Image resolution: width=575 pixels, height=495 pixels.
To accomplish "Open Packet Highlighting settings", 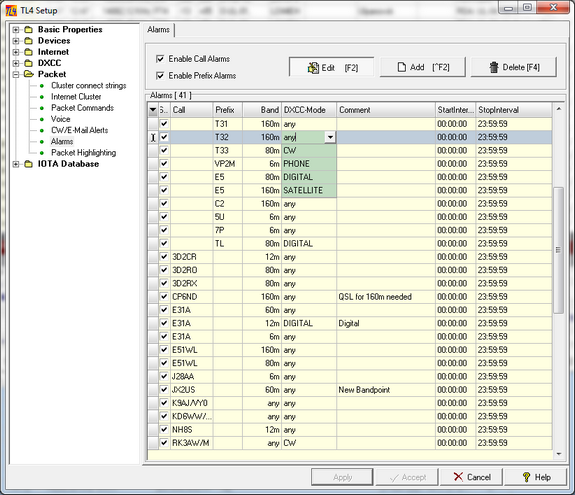I will (x=83, y=153).
